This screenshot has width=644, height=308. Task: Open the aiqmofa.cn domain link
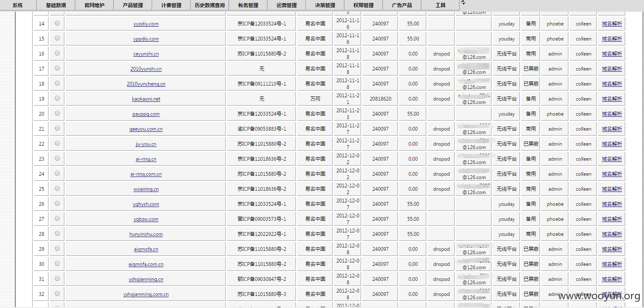[x=146, y=249]
